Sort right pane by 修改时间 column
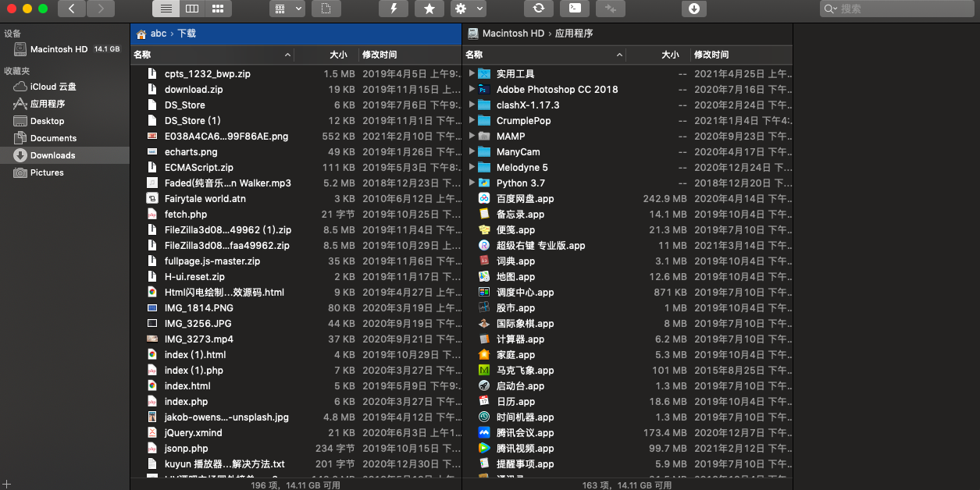The image size is (980, 490). 741,55
